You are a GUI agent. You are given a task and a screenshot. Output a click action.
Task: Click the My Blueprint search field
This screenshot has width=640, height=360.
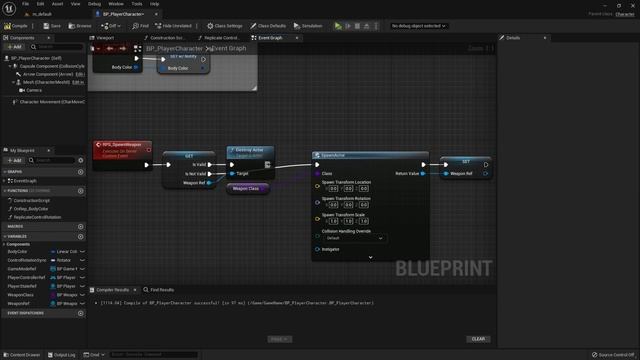coord(51,160)
